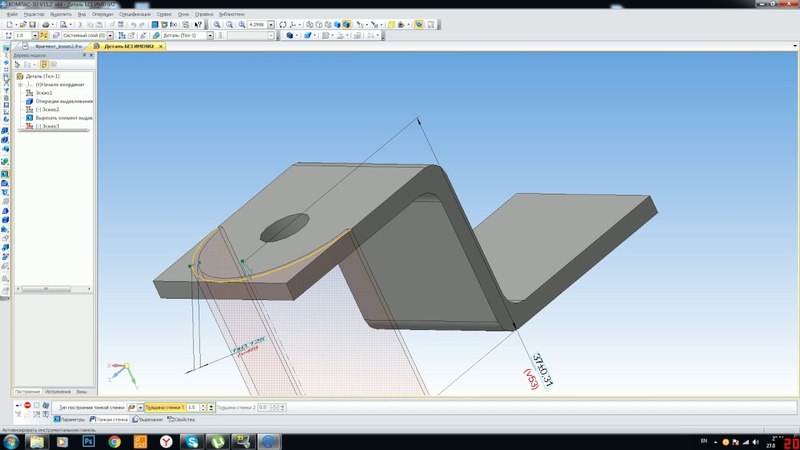Image resolution: width=800 pixels, height=450 pixels.
Task: Select Эскиз1 in the model tree
Action: 45,93
